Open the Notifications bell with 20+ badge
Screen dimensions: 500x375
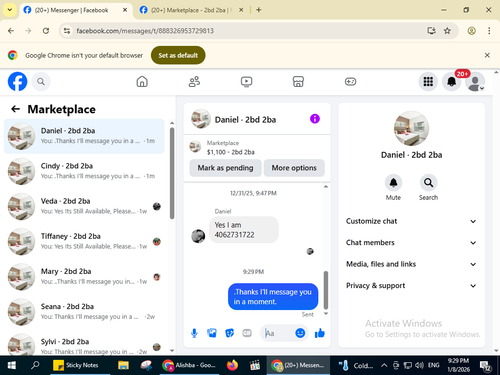tap(452, 81)
